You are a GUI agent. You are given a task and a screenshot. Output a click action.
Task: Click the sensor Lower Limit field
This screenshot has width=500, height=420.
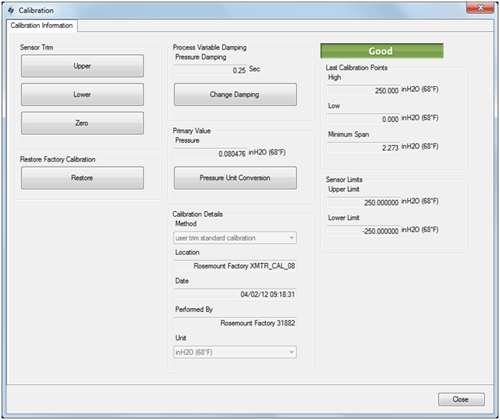click(x=363, y=231)
